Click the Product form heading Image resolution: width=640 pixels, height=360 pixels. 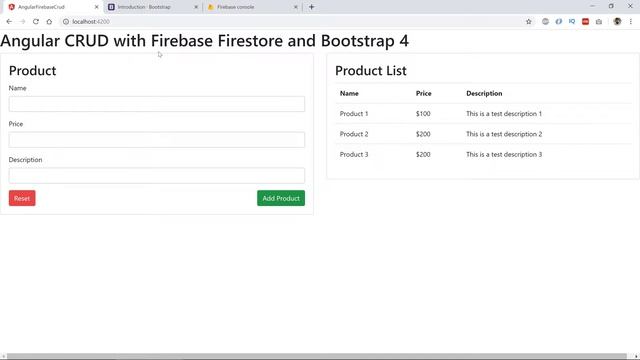tap(32, 71)
